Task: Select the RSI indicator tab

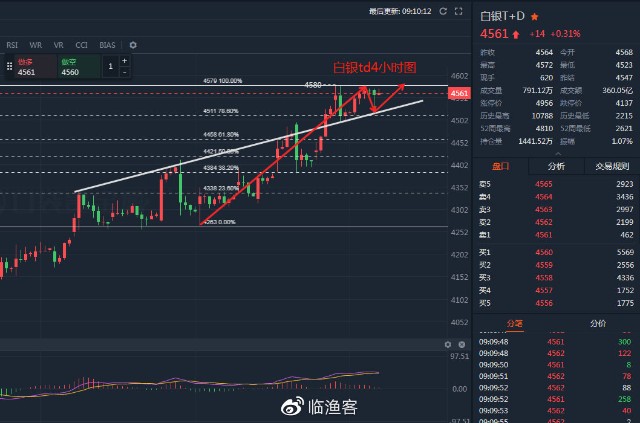Action: click(x=12, y=45)
